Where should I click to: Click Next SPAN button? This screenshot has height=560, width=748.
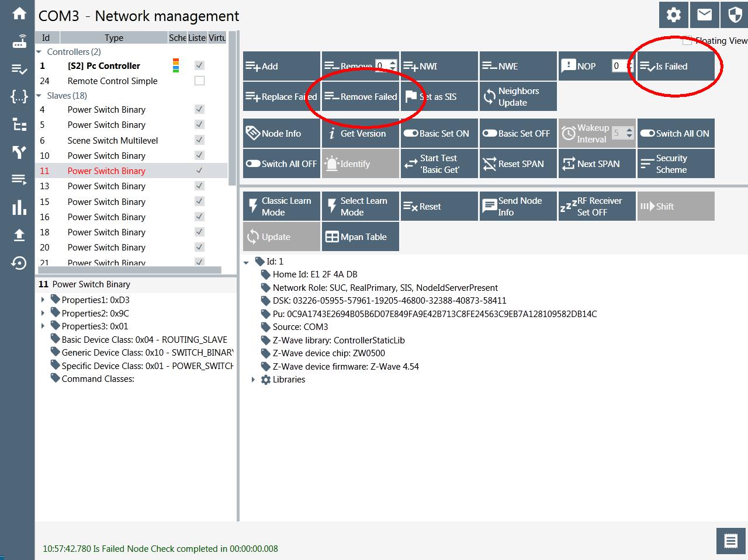[597, 164]
